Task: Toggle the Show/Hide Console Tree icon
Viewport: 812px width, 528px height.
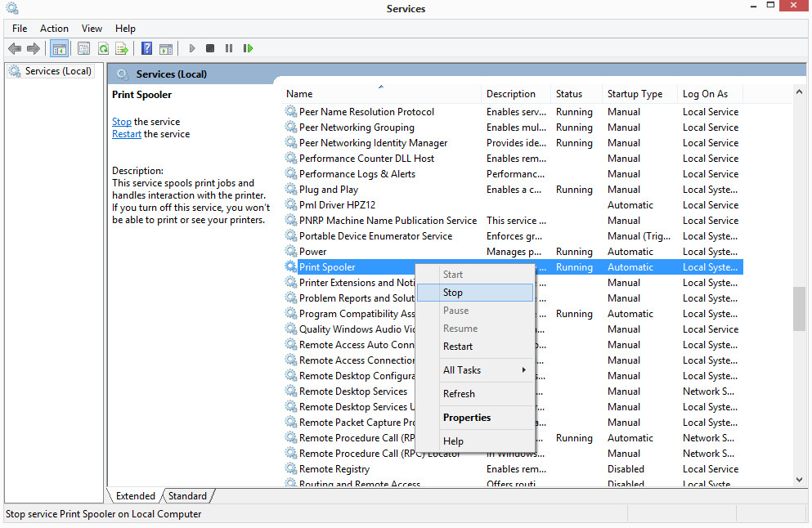Action: [59, 48]
